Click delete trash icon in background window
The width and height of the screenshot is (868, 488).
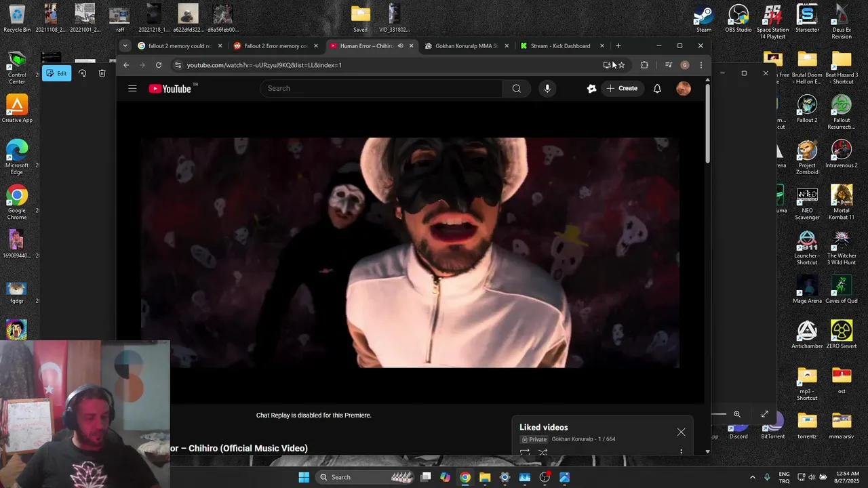coord(102,73)
